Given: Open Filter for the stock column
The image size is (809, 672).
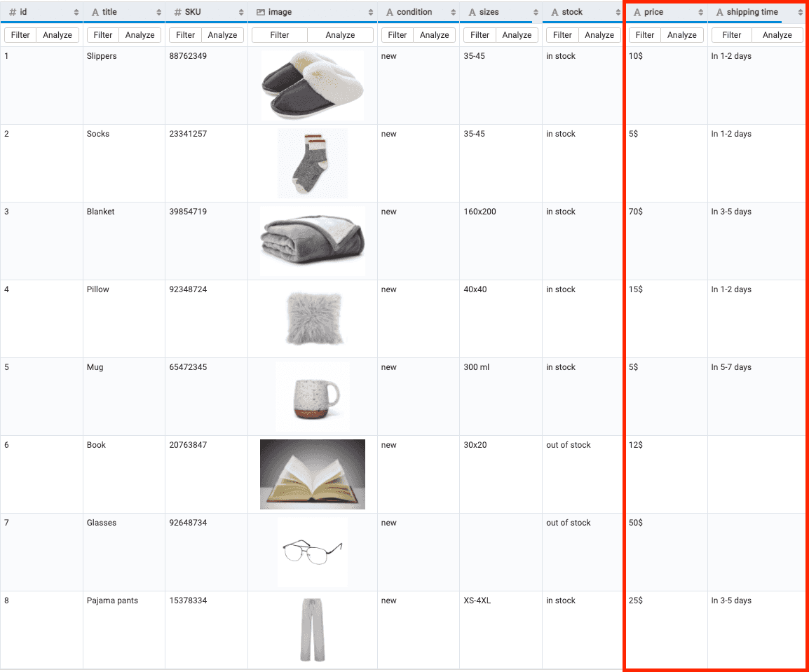Looking at the screenshot, I should coord(562,35).
